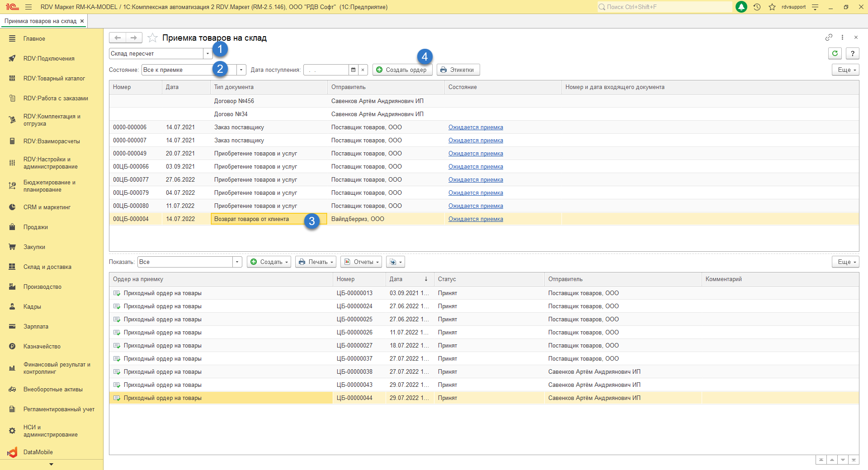Add page to favorites star icon

[153, 38]
